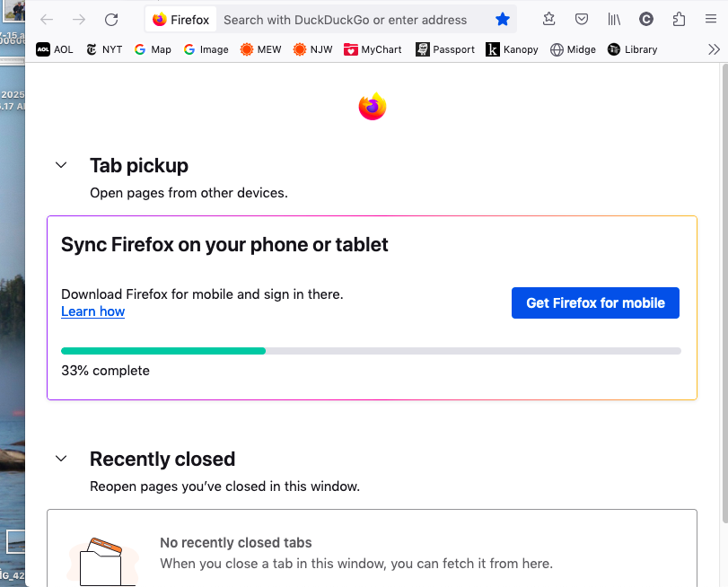Collapse the Tab pickup section
This screenshot has height=587, width=728.
(x=61, y=165)
